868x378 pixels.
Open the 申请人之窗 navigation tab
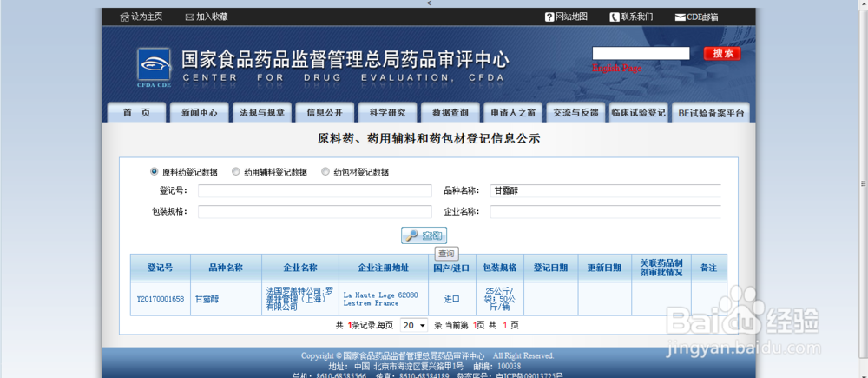click(513, 112)
